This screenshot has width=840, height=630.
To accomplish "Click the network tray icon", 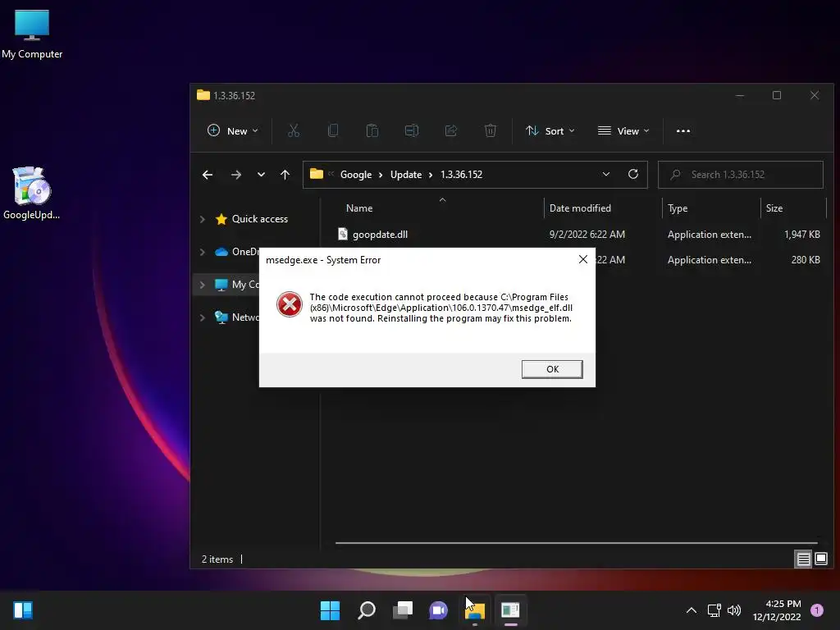I will [x=714, y=610].
